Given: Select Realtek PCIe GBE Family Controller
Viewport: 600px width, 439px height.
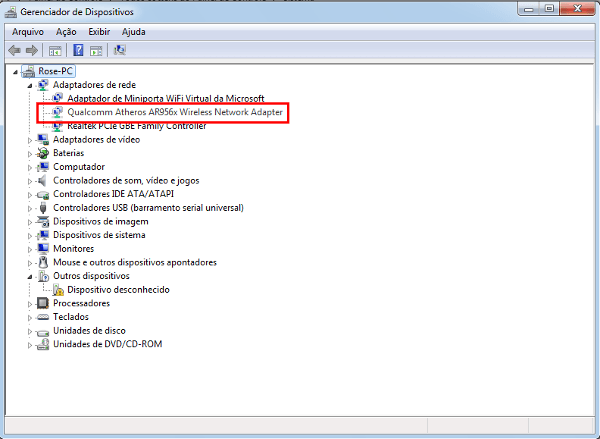Looking at the screenshot, I should point(137,126).
